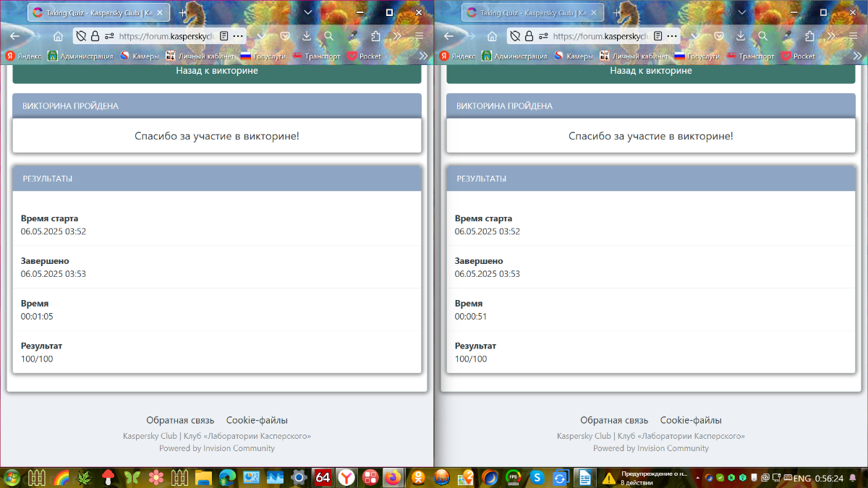Open extensions puzzle icon in left window
The image size is (868, 488).
pyautogui.click(x=375, y=36)
